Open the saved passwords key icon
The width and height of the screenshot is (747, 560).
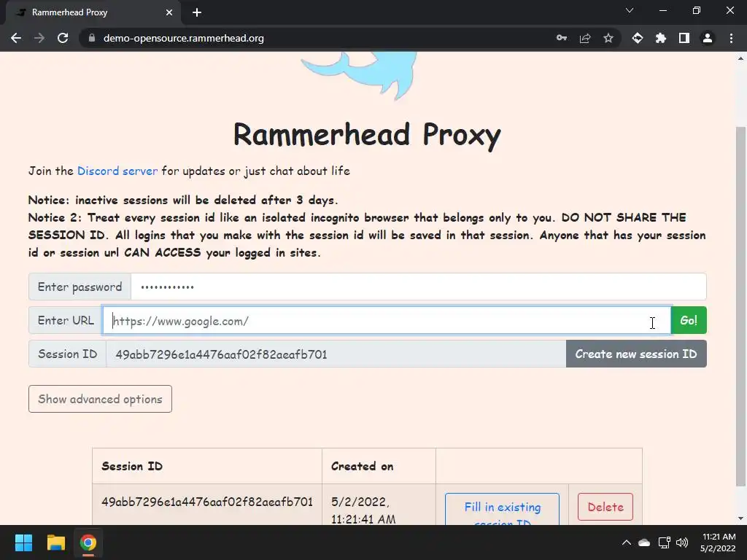pyautogui.click(x=562, y=38)
